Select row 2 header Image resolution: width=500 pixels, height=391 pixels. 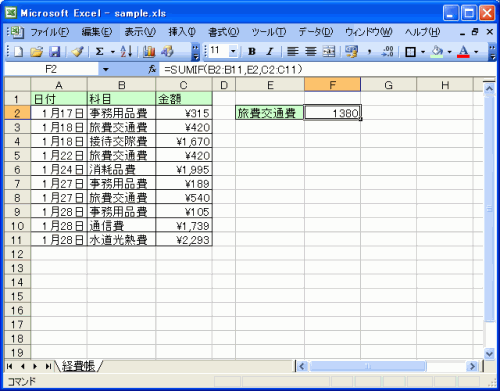[17, 113]
